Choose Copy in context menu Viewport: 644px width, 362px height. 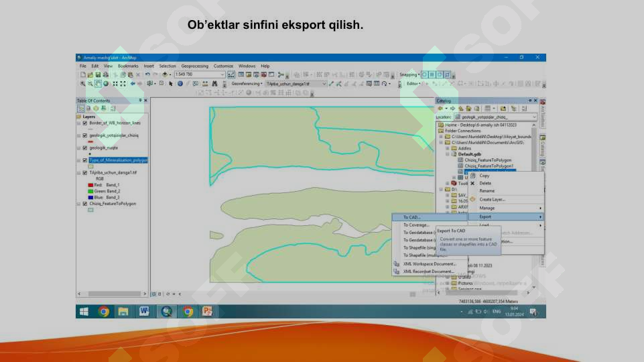click(x=507, y=176)
